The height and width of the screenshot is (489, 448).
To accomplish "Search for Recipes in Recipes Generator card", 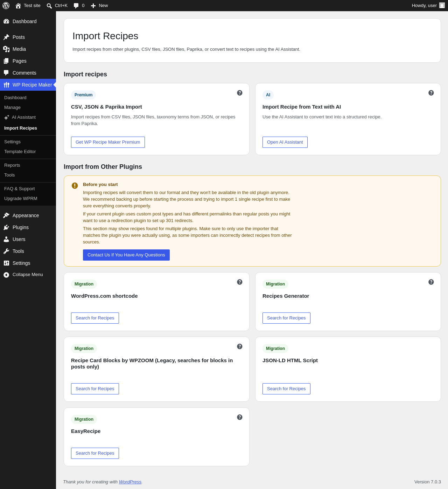I will tap(286, 318).
